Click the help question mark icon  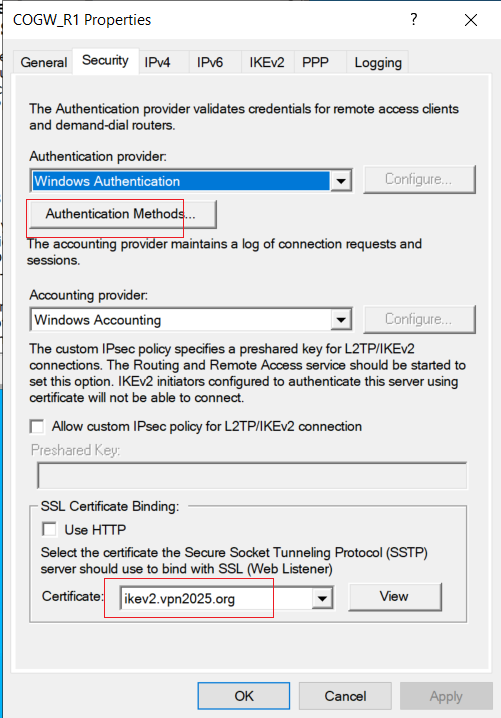point(414,20)
